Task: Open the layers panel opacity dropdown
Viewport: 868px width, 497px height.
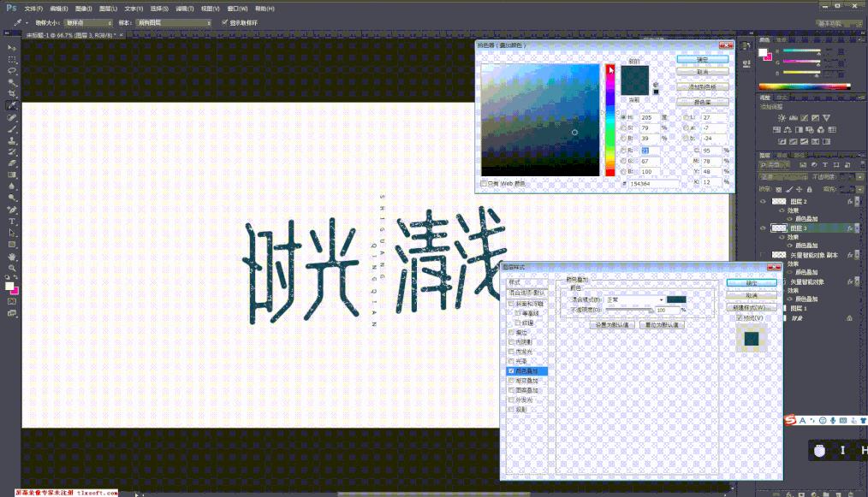Action: click(x=859, y=176)
